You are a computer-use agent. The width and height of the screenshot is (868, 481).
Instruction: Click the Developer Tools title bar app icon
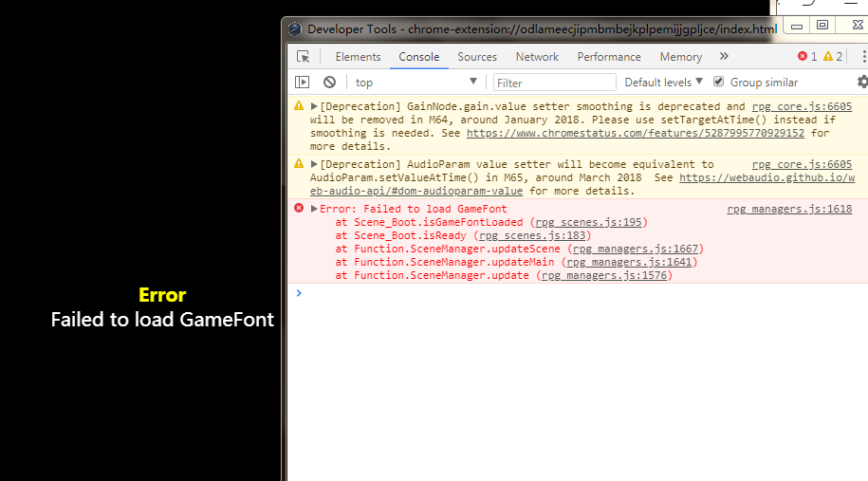point(295,28)
